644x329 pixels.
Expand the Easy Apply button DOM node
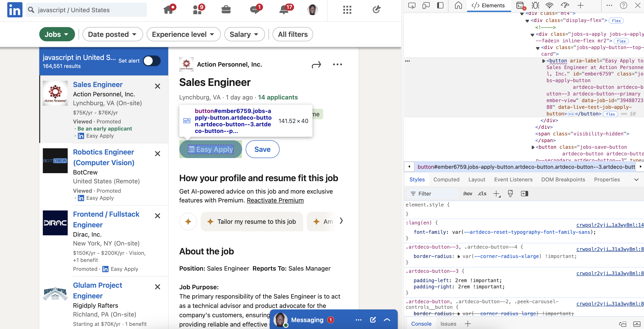(x=543, y=61)
